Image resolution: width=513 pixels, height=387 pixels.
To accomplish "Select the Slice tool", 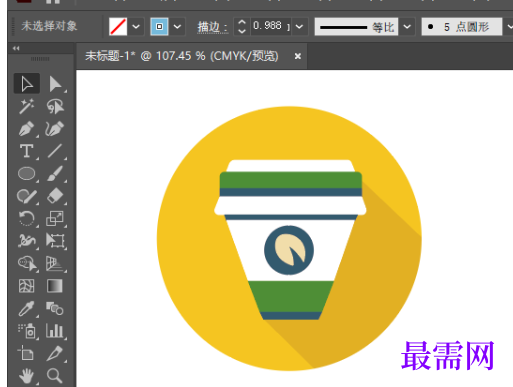I will point(55,353).
